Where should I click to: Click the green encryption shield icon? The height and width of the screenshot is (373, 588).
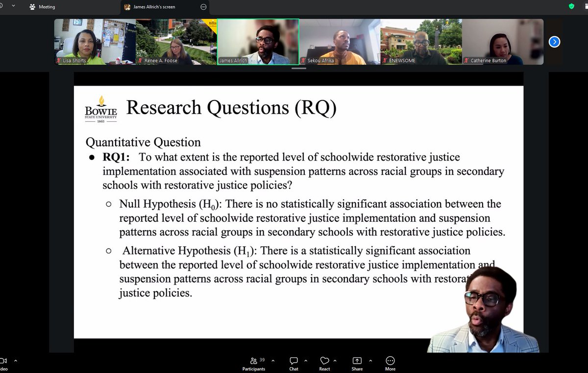click(571, 6)
